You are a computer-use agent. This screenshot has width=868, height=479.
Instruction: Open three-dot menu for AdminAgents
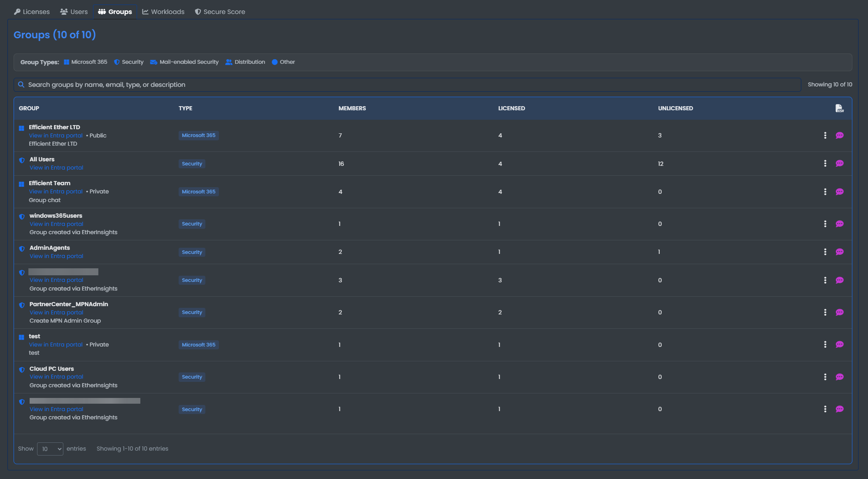click(825, 252)
